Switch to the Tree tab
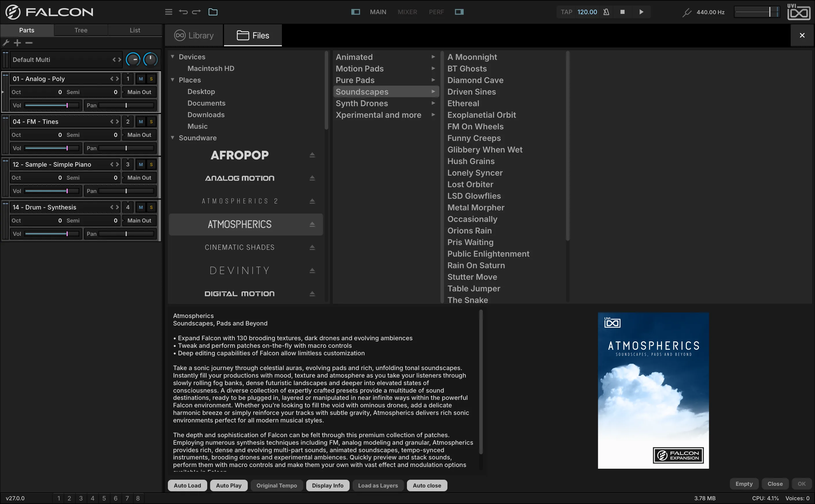 [x=81, y=30]
